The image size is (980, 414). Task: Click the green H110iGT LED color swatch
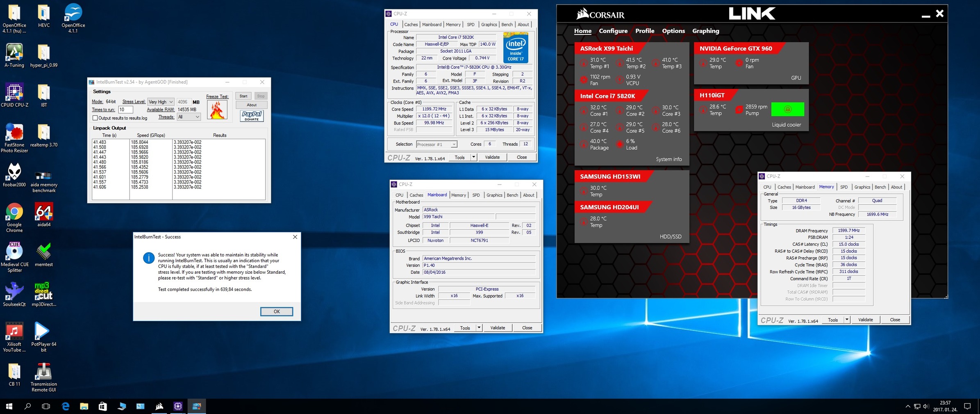[x=787, y=109]
